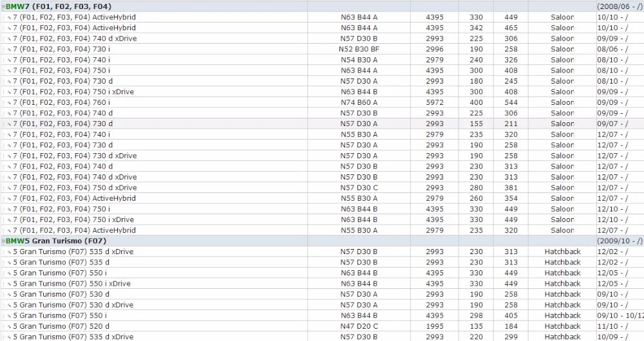Select the 730 d row with 180 kW

(322, 81)
